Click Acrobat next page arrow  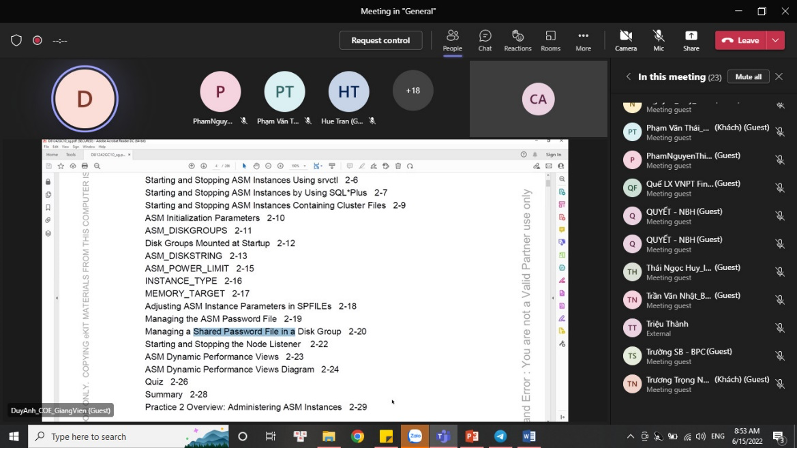pos(203,166)
